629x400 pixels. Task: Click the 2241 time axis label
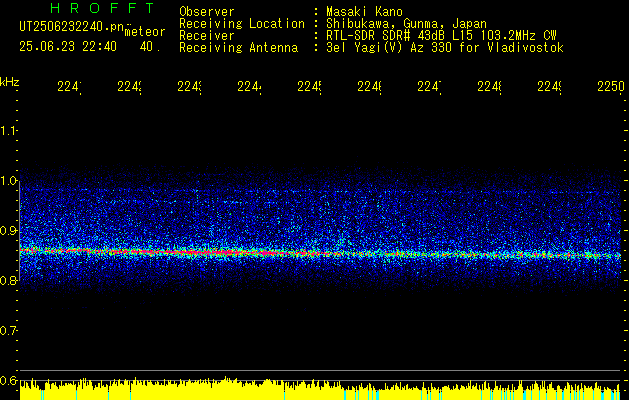click(x=70, y=86)
